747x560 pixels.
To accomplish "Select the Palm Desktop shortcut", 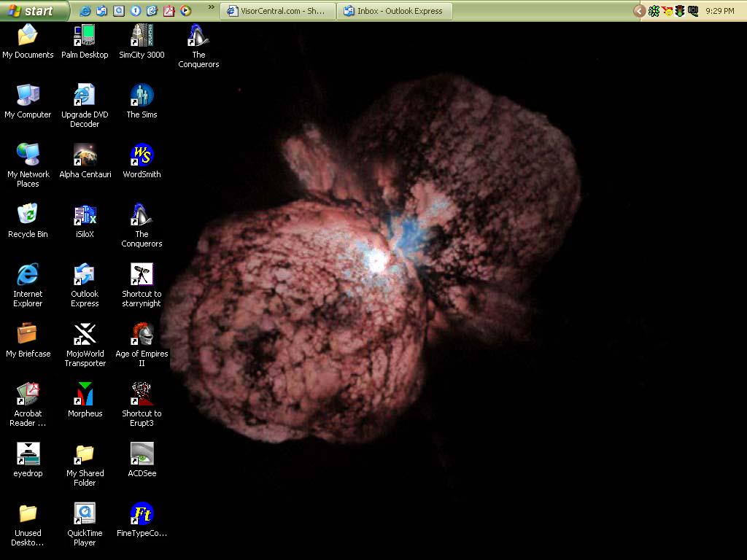I will [x=85, y=36].
